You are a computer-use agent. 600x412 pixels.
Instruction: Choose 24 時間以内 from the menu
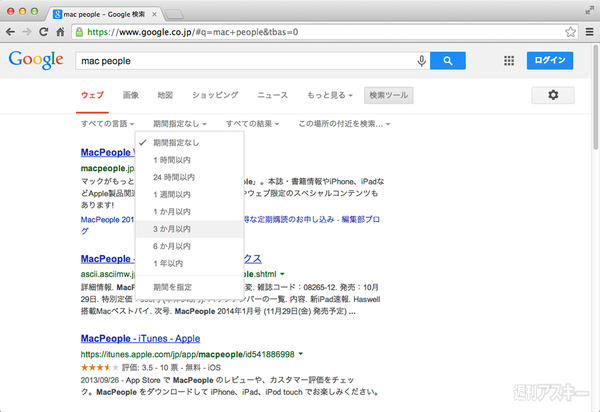click(x=189, y=177)
